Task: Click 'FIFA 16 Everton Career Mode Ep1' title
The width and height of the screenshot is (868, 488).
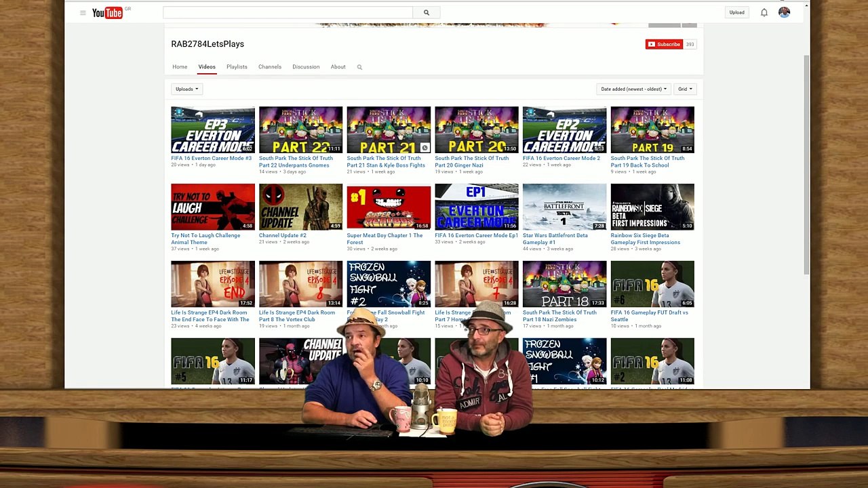Action: (476, 236)
